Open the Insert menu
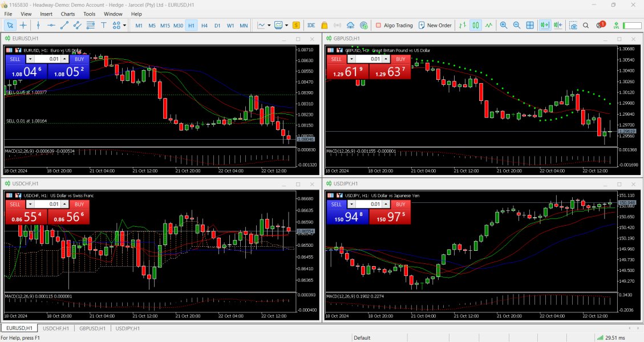This screenshot has width=644, height=342. coord(46,14)
